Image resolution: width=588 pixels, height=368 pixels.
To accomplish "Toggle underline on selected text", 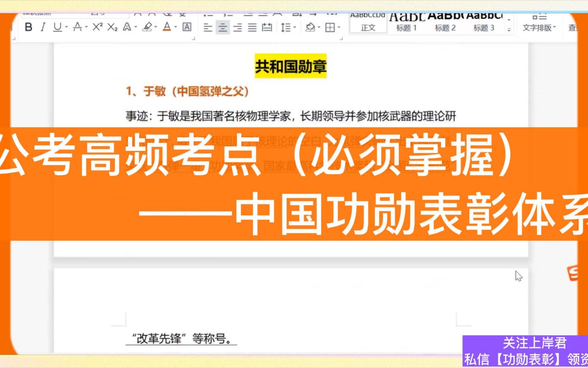I will click(58, 27).
